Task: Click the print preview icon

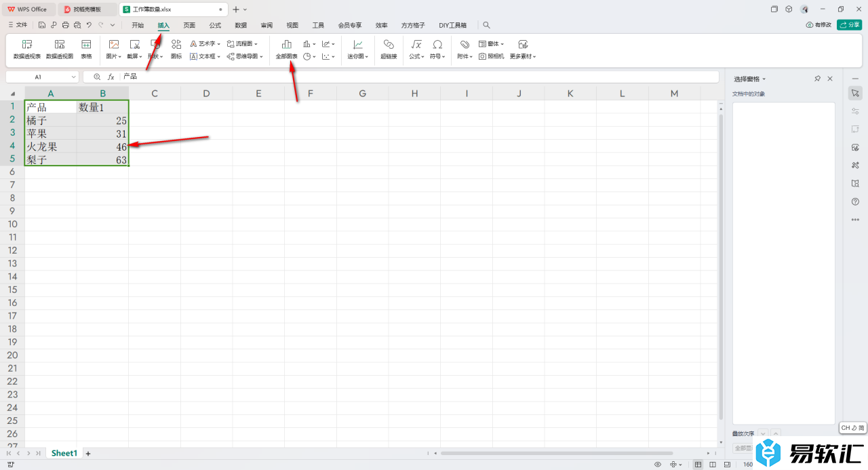Action: (77, 25)
